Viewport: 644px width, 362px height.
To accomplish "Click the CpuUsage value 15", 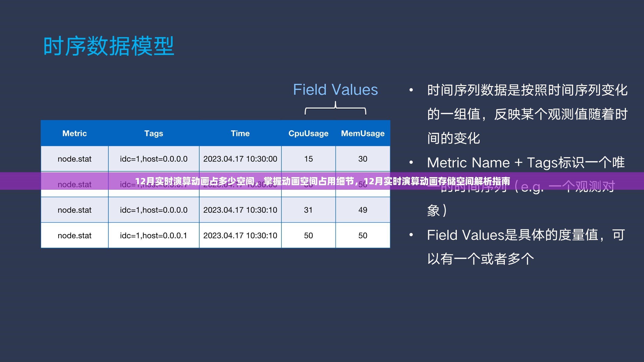I will 309,159.
